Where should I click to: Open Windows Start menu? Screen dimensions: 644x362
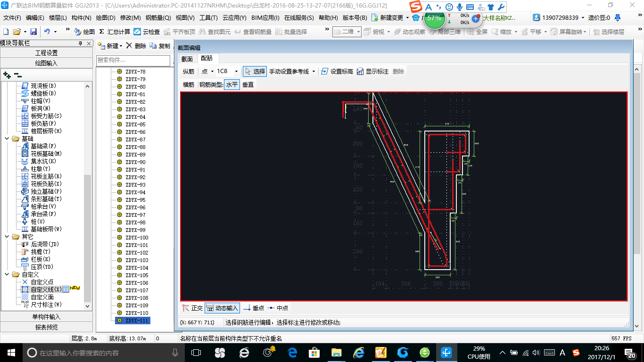tap(11, 352)
